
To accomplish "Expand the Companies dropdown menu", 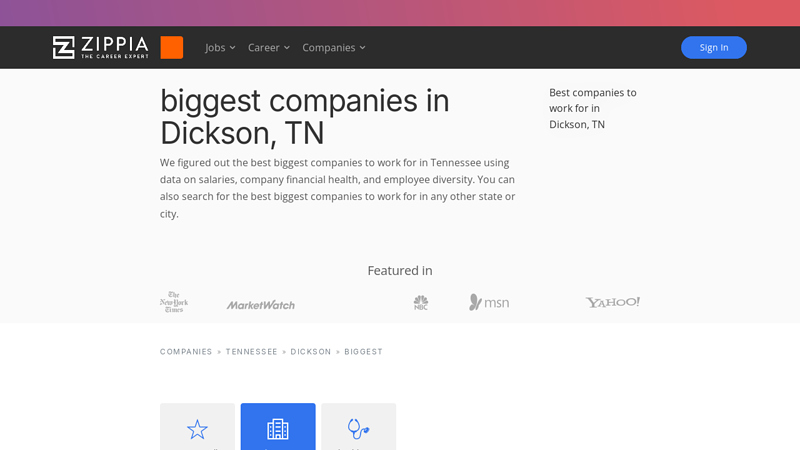I will (334, 47).
